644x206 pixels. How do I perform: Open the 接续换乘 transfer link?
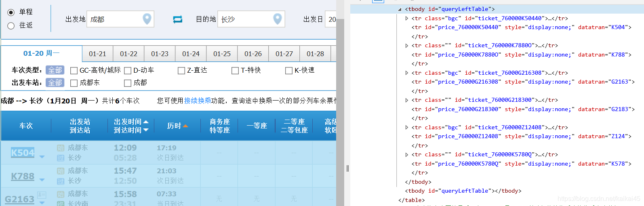pos(198,101)
